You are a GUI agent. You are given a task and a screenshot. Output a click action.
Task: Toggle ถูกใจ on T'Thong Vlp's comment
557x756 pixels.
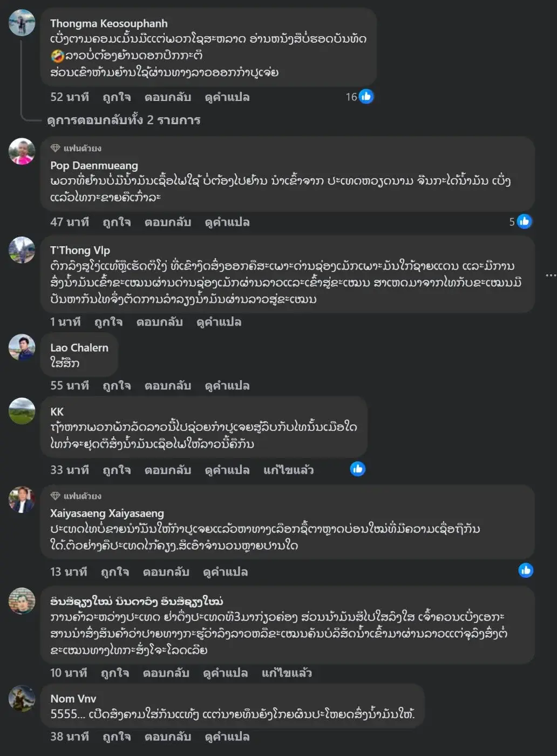(x=108, y=322)
